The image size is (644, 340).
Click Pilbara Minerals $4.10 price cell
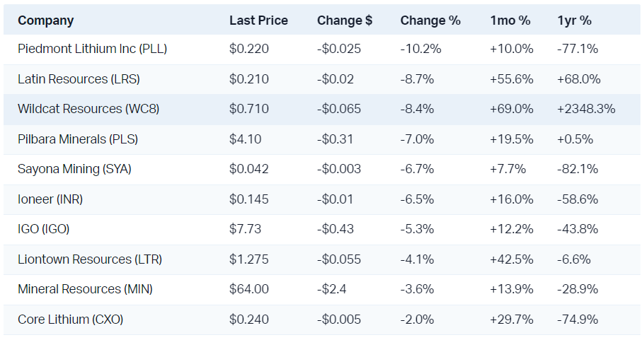pos(245,139)
